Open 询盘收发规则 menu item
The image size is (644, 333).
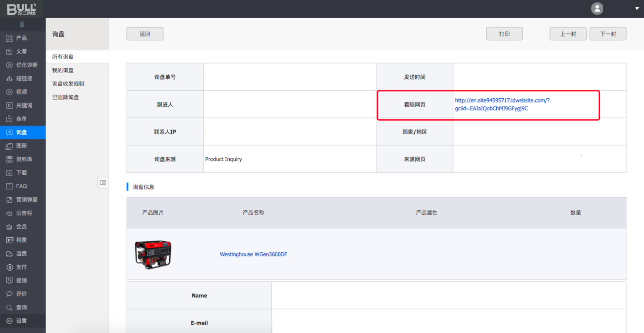click(68, 84)
